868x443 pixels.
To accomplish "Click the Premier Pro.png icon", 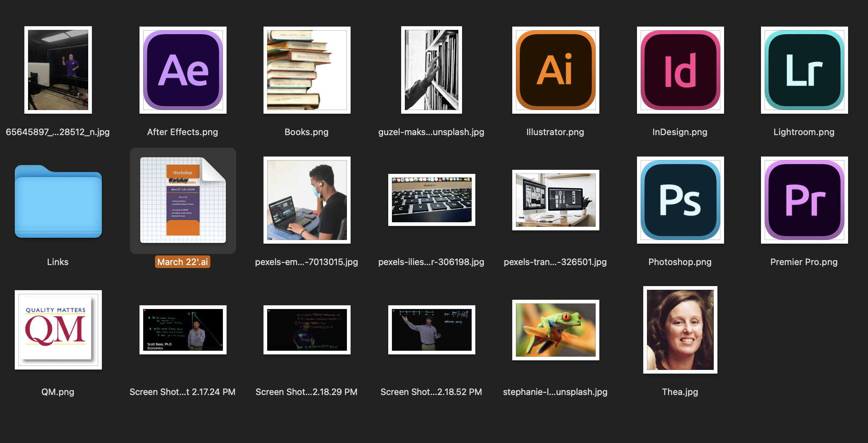I will coord(804,200).
